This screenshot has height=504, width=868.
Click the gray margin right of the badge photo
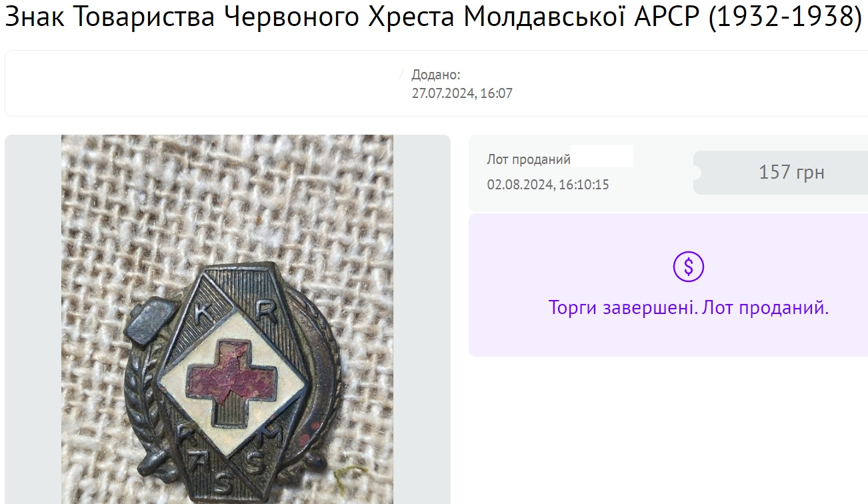click(x=422, y=319)
